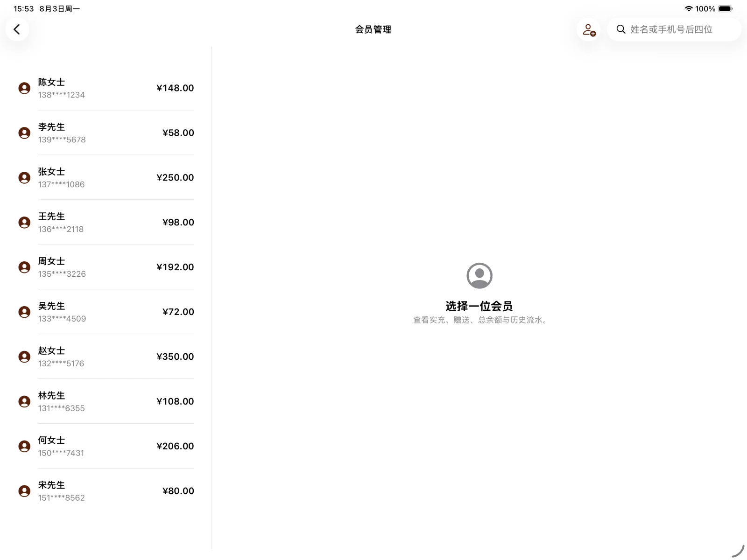747x560 pixels.
Task: Click the balance ¥350.00
Action: 175,357
